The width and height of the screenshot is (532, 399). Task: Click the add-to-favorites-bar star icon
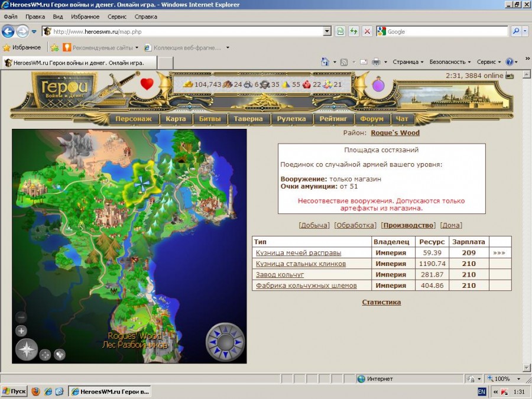54,48
